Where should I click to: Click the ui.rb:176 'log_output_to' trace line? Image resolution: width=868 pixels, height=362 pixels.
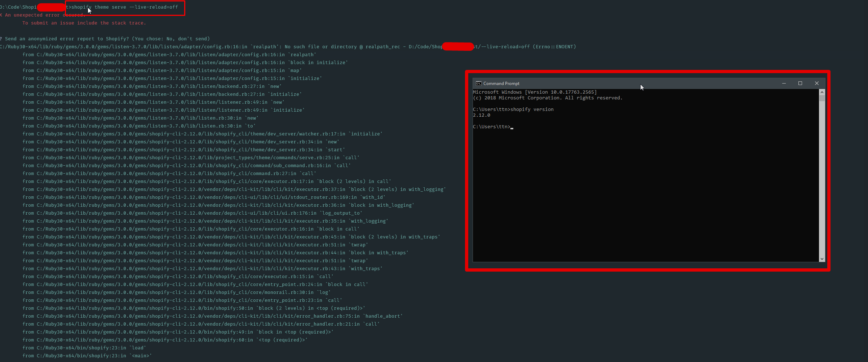(192, 213)
